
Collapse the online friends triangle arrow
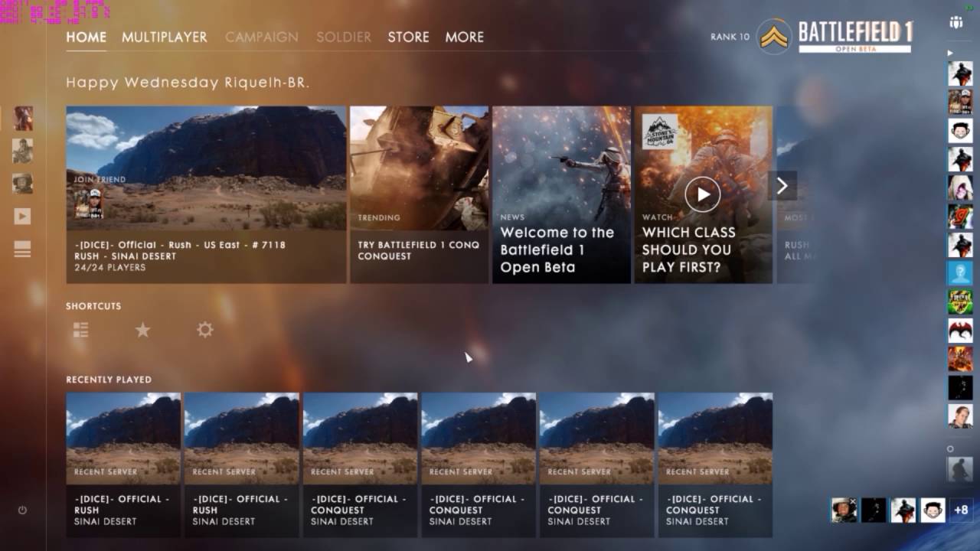point(951,53)
